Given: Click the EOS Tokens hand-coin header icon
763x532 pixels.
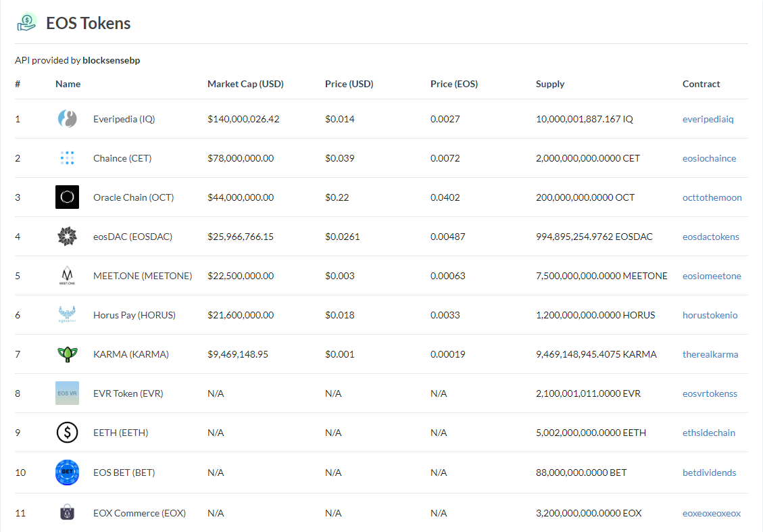Looking at the screenshot, I should point(27,22).
